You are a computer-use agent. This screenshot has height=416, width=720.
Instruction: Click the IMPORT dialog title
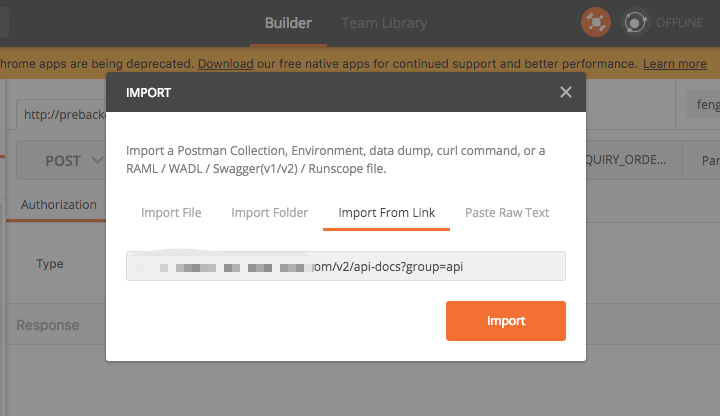coord(148,93)
